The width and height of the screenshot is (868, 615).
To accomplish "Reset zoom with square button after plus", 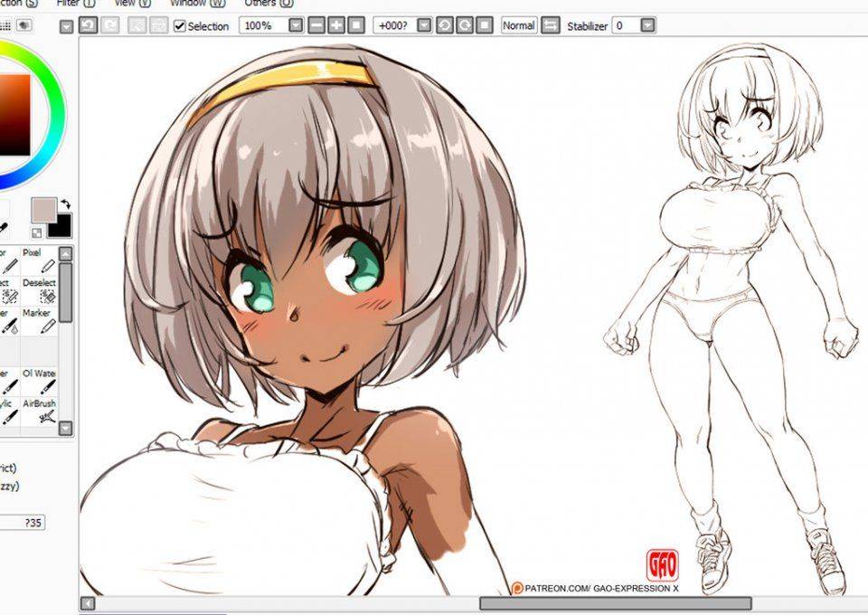I will (x=356, y=25).
